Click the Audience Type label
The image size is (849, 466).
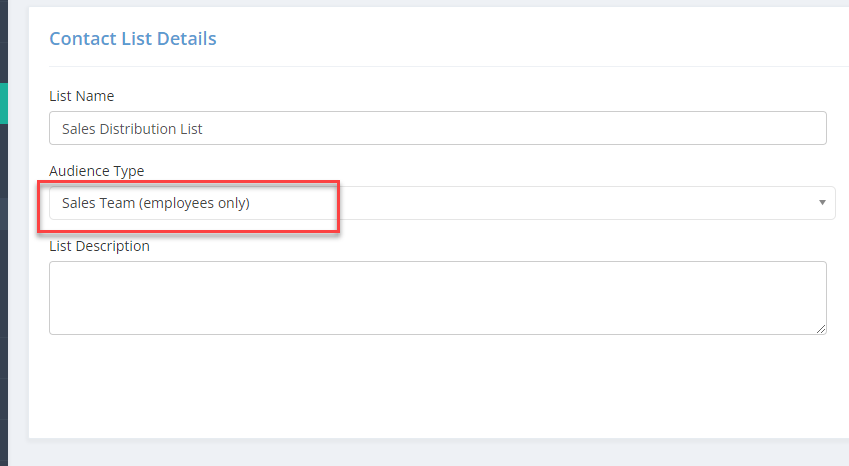tap(96, 171)
